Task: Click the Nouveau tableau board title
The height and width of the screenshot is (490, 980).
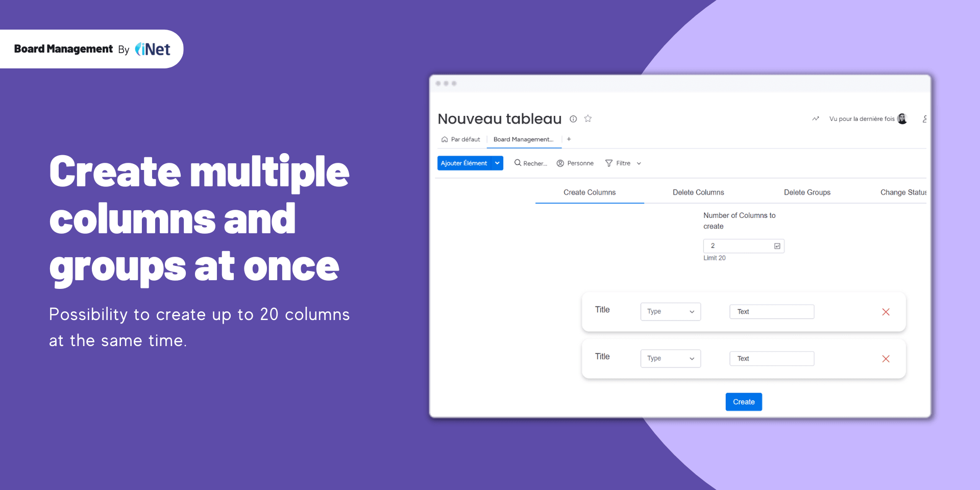Action: pos(499,119)
